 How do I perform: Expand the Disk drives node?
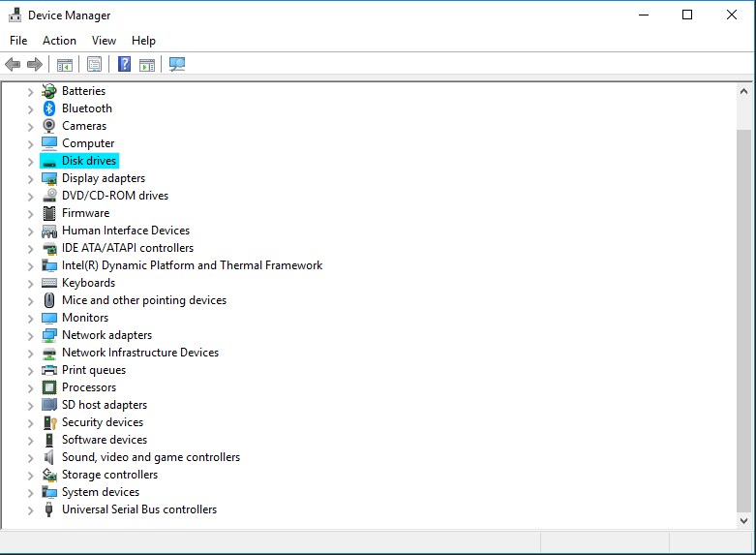click(30, 161)
